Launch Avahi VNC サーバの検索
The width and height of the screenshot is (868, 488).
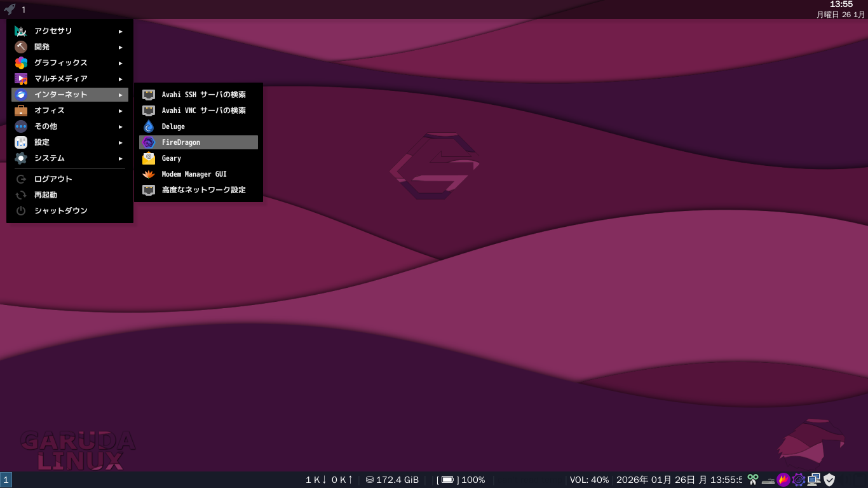pos(198,111)
